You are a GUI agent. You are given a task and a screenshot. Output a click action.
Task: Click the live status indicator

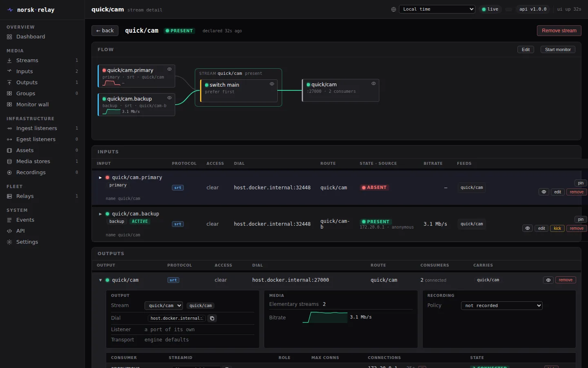pos(490,9)
